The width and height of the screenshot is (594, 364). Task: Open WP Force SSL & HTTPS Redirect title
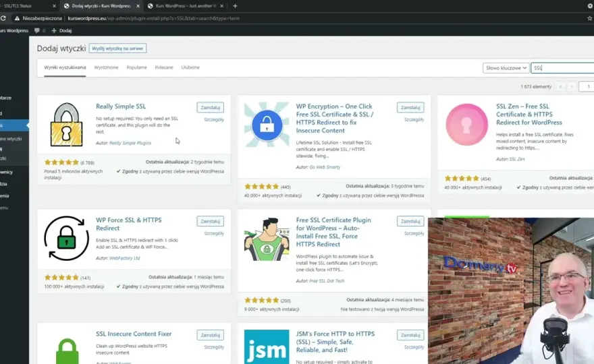click(x=129, y=224)
